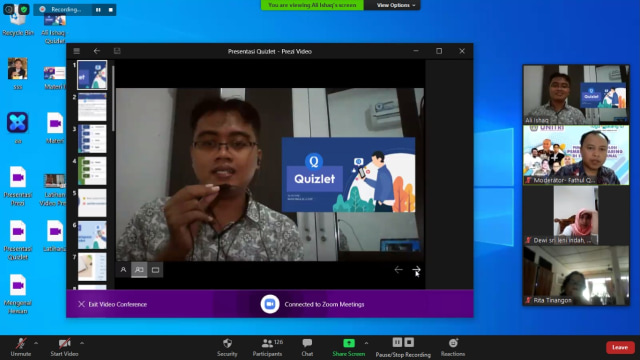Open the Security shield menu
Viewport: 640px width, 360px height.
[x=227, y=347]
